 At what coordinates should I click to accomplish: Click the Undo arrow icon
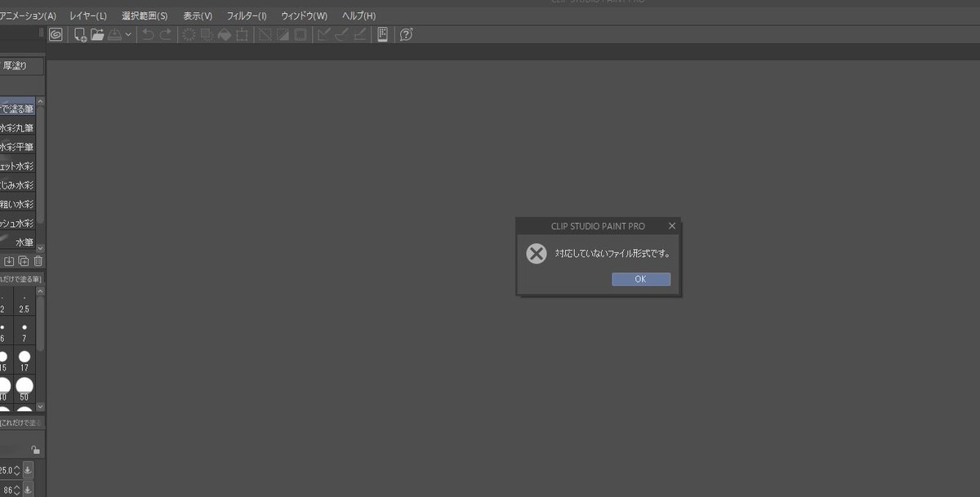pos(148,34)
